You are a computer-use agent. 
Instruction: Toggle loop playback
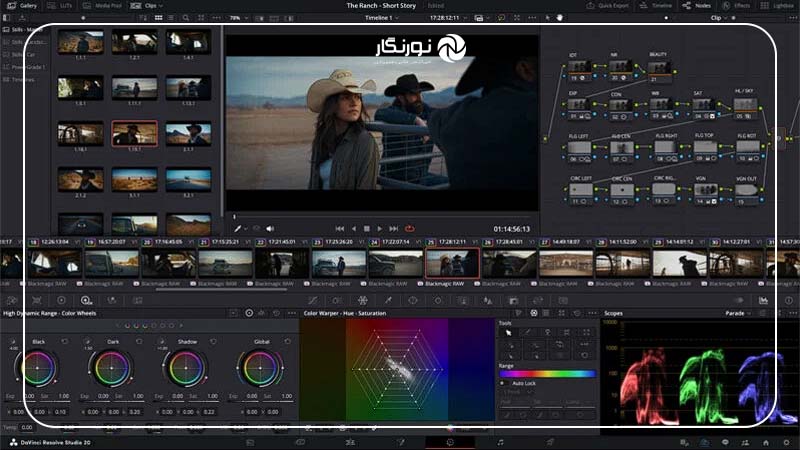point(410,229)
